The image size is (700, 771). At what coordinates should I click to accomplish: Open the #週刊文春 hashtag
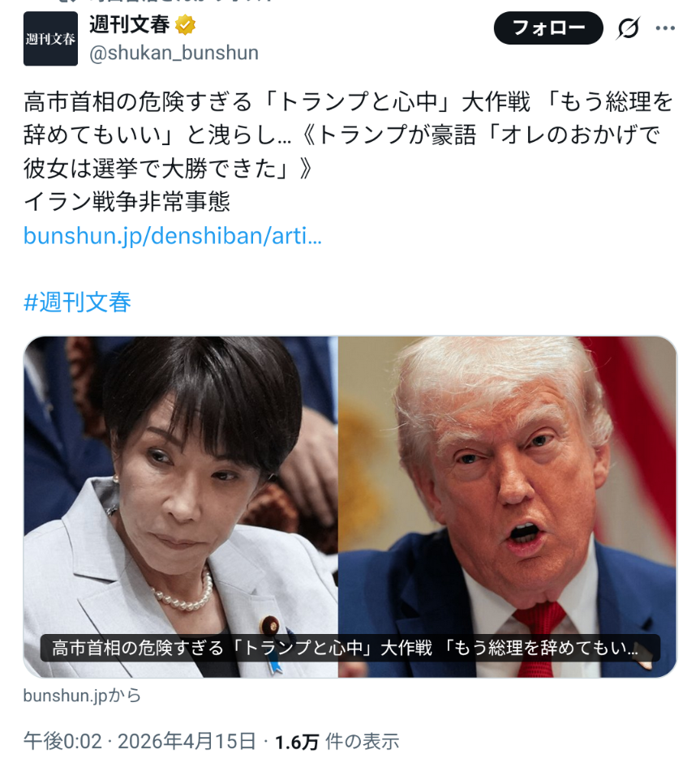click(77, 302)
